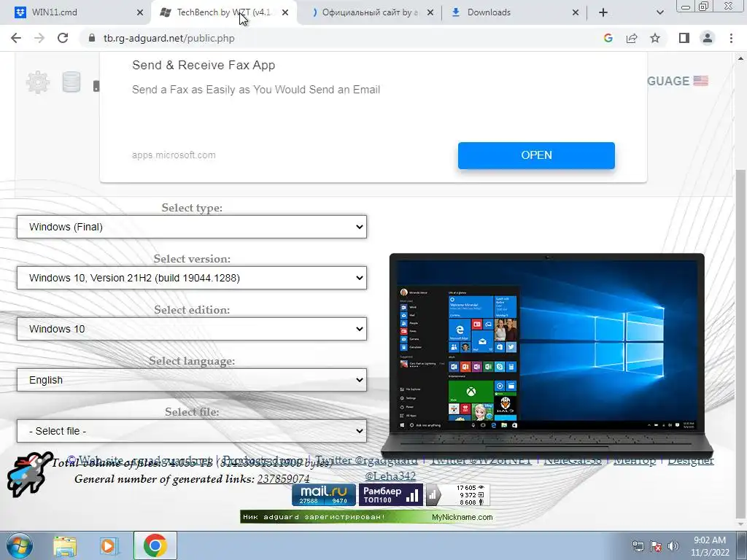Click the Рамблер ТОП100 badge
Viewport: 747px width, 560px height.
(x=391, y=495)
